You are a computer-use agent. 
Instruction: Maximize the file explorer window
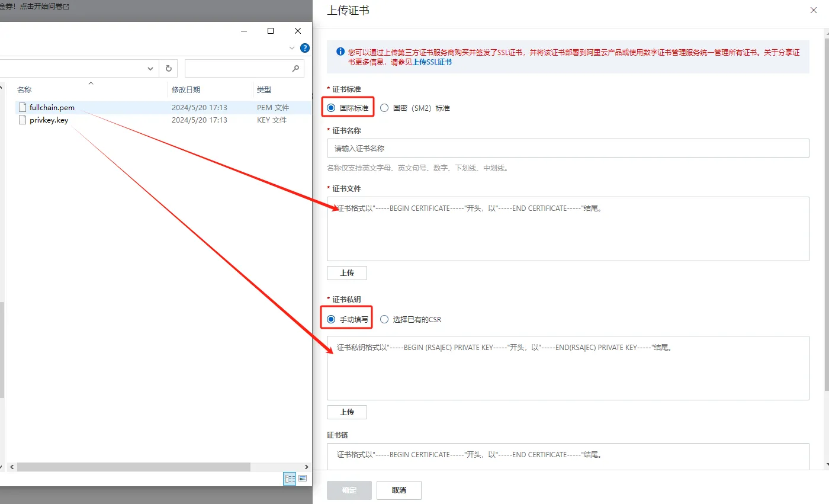tap(271, 31)
